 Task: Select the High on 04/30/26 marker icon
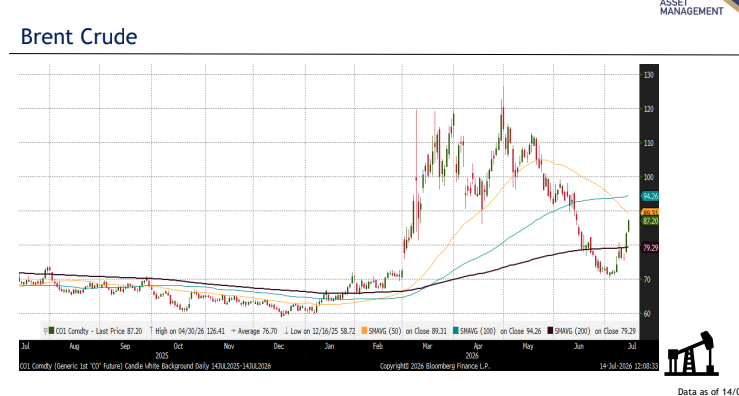pyautogui.click(x=151, y=331)
